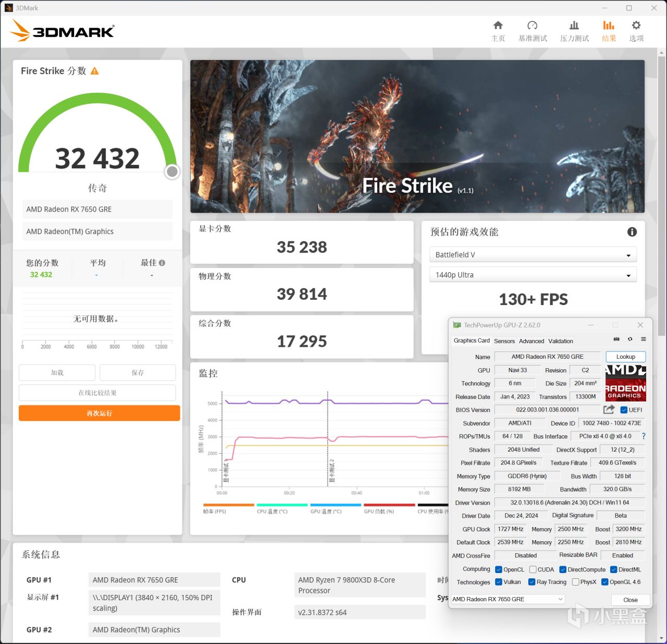Click the Driver Version field in GPU-Z

click(570, 503)
